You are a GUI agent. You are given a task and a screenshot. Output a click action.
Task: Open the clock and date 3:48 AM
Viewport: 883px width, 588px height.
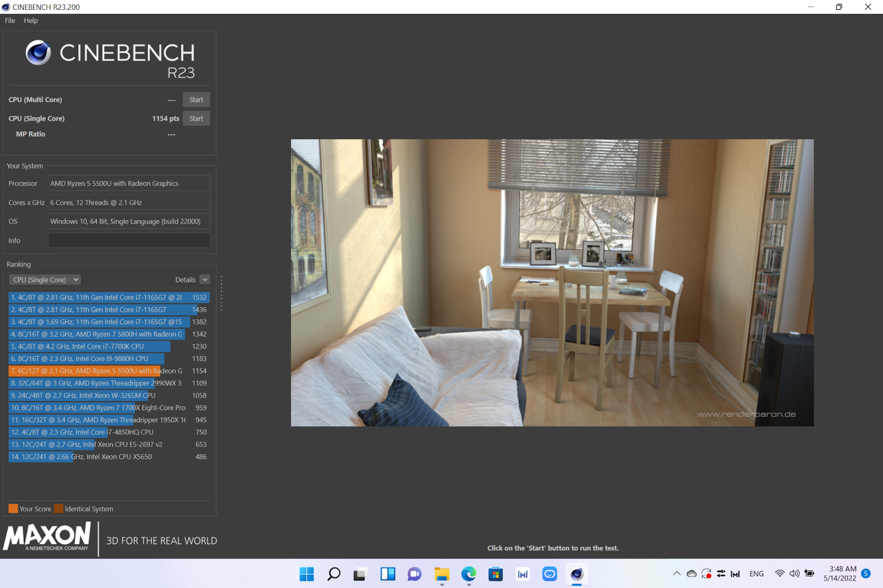[840, 574]
